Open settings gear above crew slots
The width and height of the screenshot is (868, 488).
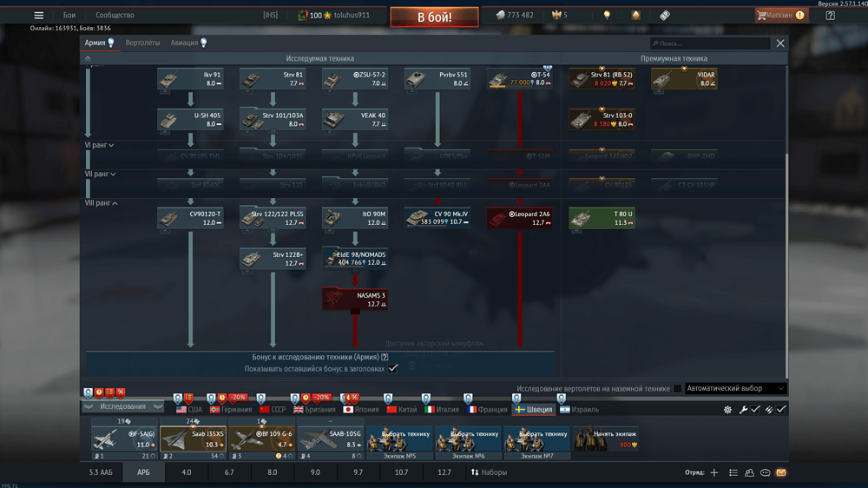tap(727, 409)
